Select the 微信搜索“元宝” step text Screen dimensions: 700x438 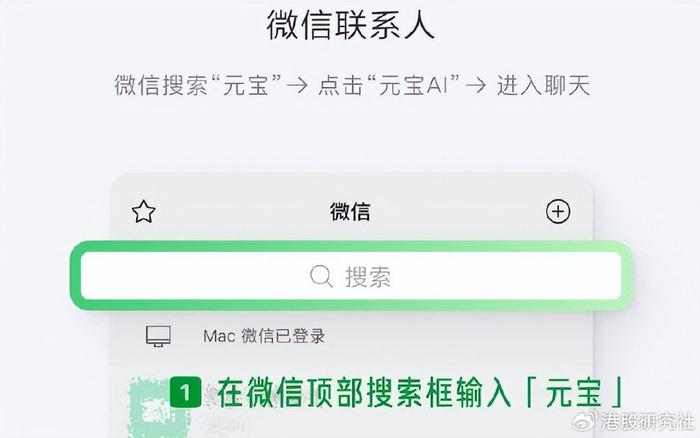coord(198,85)
